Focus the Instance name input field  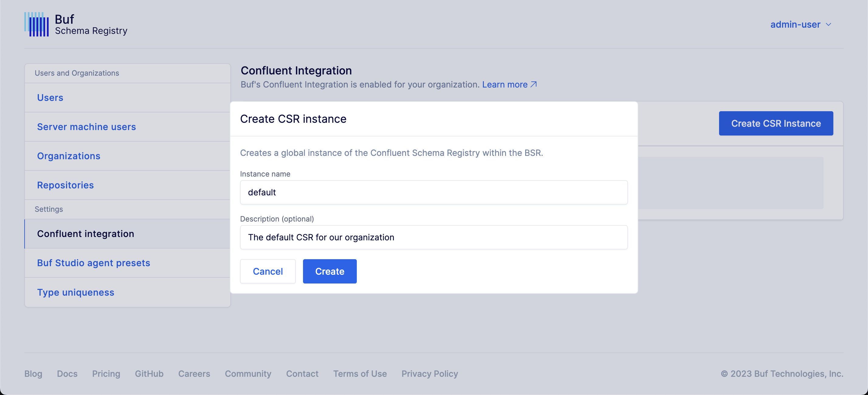(434, 192)
